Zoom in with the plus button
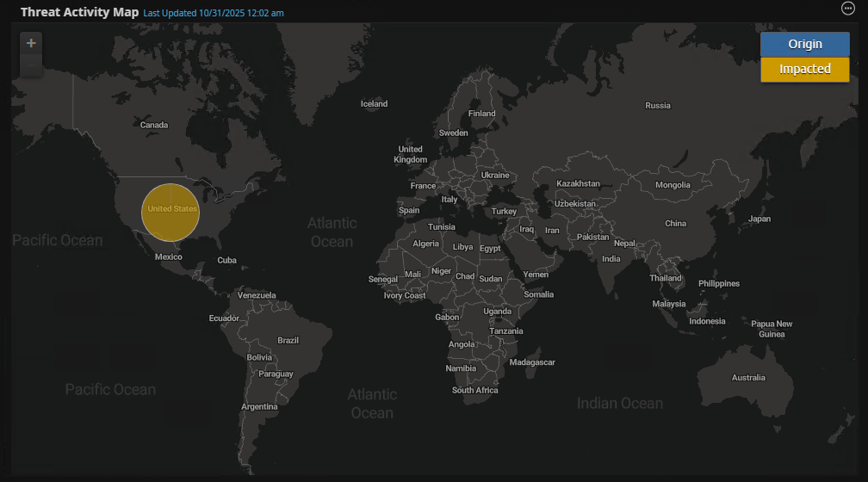The height and width of the screenshot is (482, 868). (31, 43)
